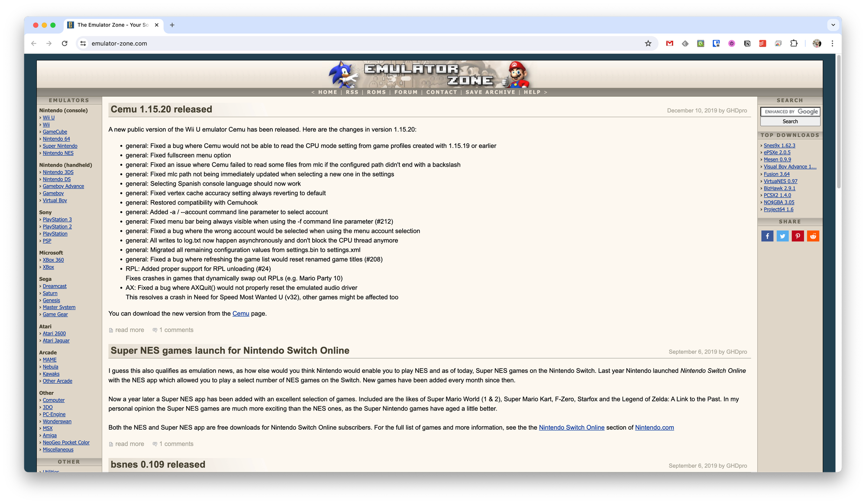Screen dimensions: 866x504
Task: Expand the tab search dropdown arrow
Action: pyautogui.click(x=833, y=25)
